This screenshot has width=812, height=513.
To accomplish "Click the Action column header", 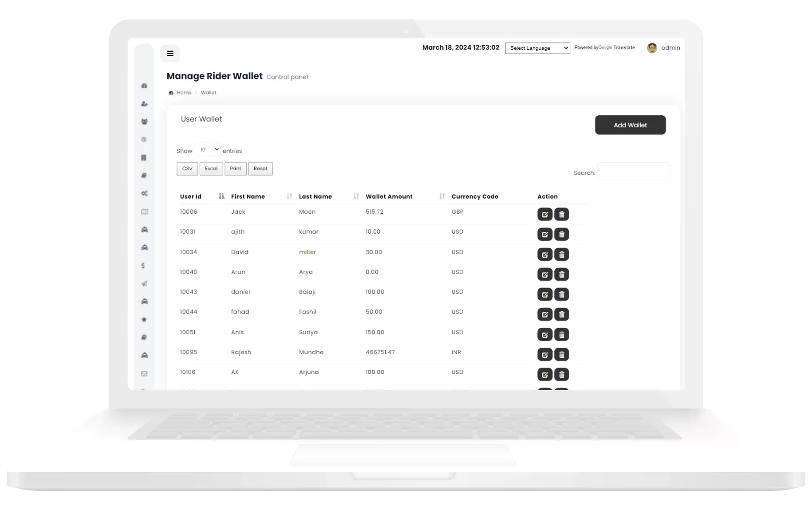I will [548, 196].
